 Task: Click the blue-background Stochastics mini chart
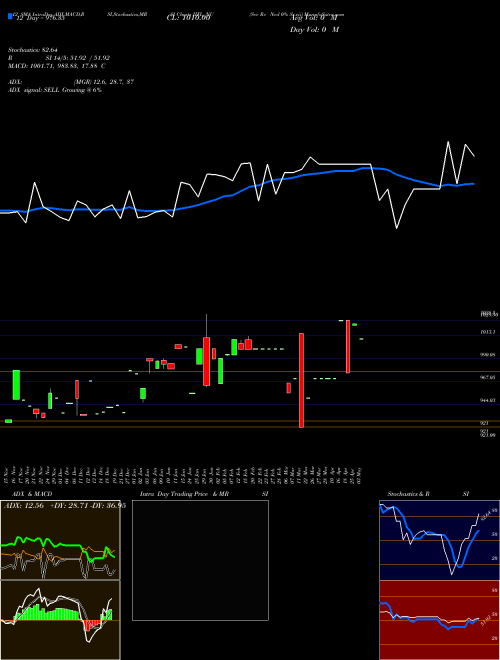(x=439, y=540)
